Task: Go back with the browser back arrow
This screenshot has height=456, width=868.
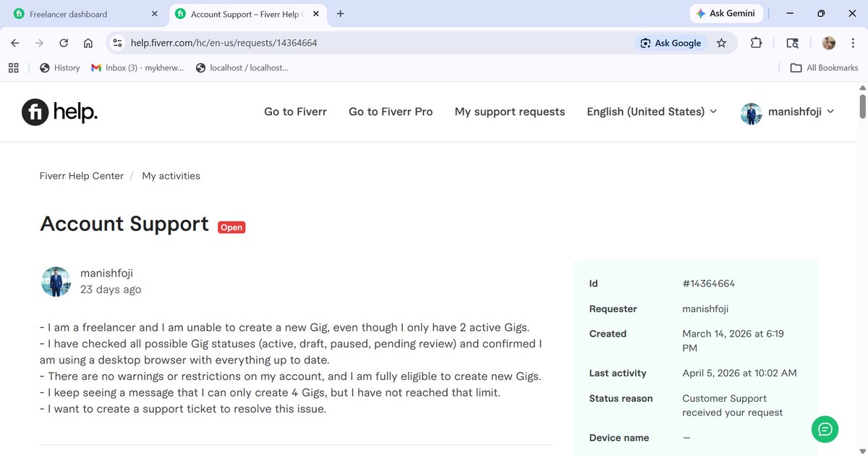Action: click(x=15, y=43)
